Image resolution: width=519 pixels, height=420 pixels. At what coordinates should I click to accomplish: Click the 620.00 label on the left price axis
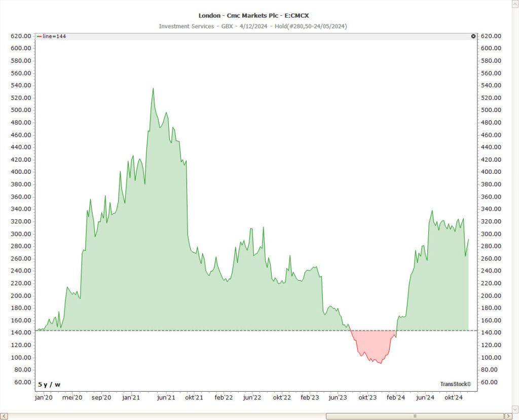pyautogui.click(x=21, y=36)
